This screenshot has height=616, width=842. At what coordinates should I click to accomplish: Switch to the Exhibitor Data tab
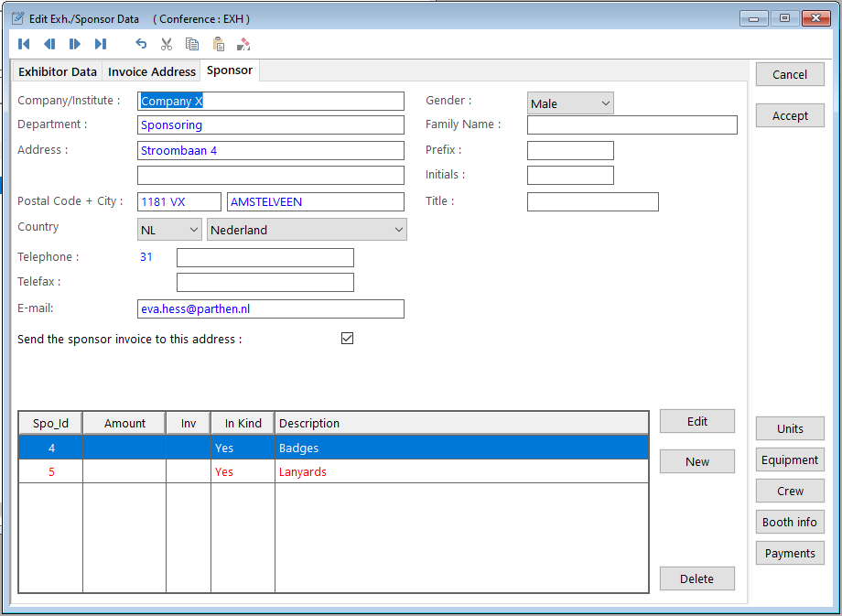(x=58, y=71)
